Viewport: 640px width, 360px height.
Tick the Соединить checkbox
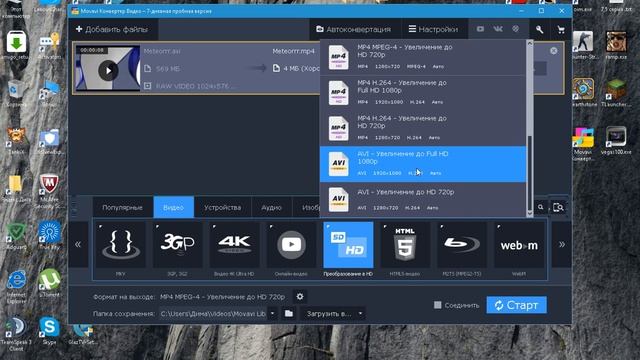pos(438,305)
